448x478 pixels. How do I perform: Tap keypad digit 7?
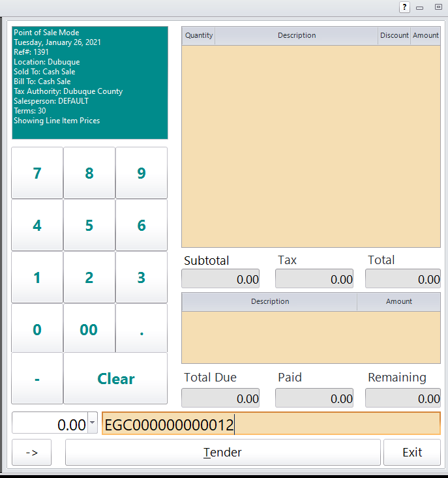tap(37, 173)
